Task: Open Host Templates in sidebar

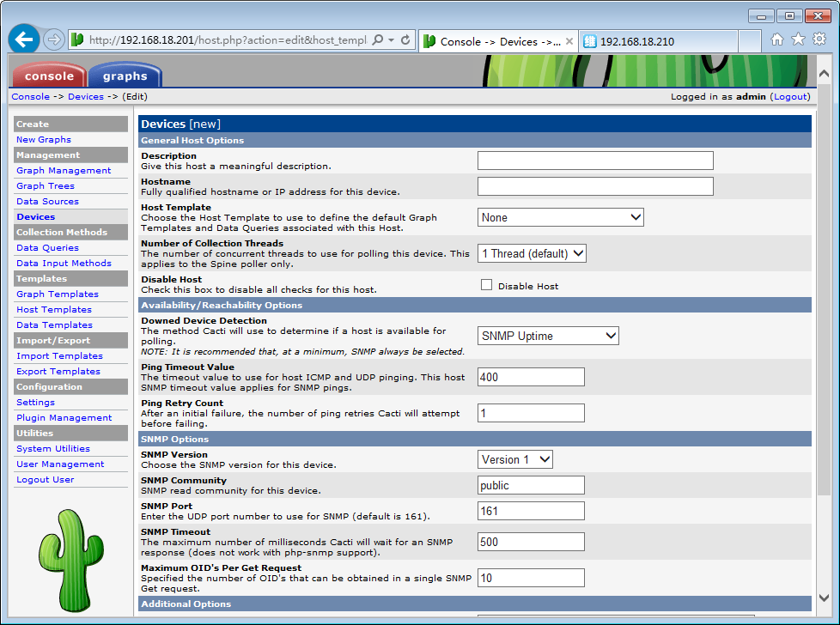Action: (54, 310)
